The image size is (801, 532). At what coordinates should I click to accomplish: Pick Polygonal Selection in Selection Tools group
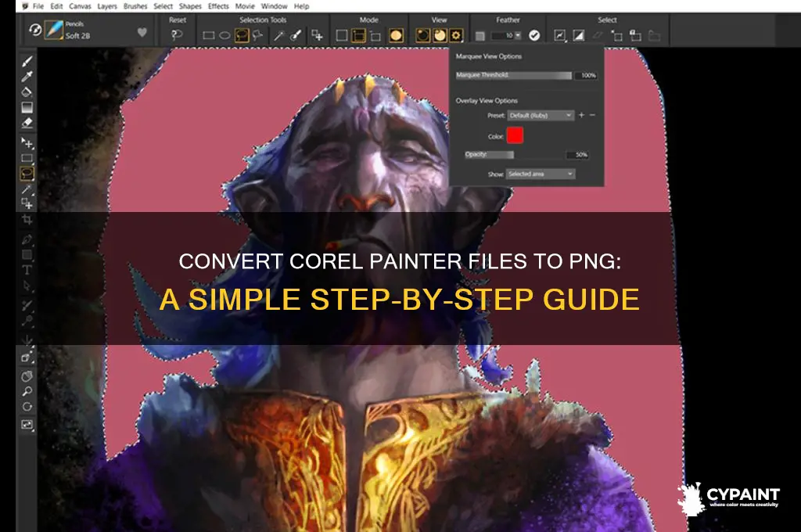257,35
